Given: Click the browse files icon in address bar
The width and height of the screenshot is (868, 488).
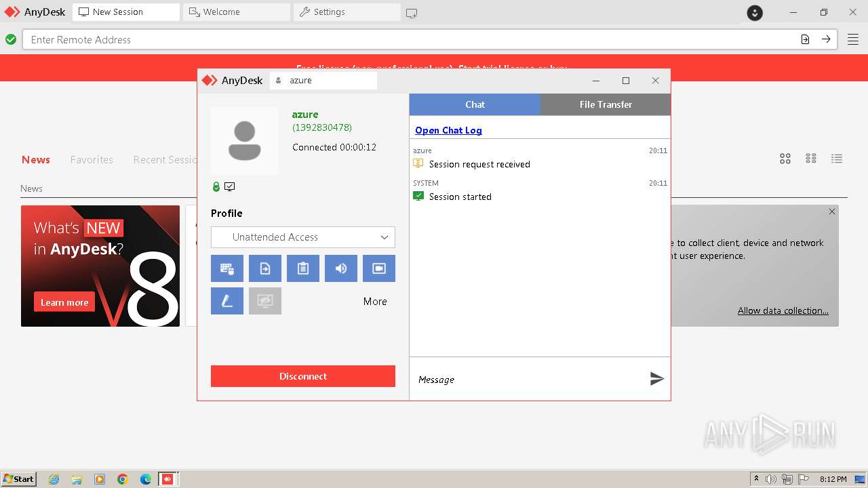Looking at the screenshot, I should (x=805, y=39).
